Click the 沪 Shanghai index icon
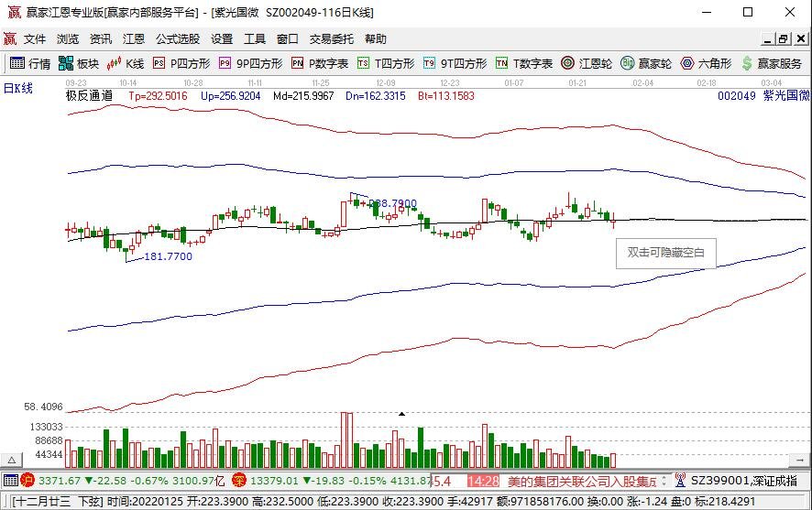 click(27, 481)
